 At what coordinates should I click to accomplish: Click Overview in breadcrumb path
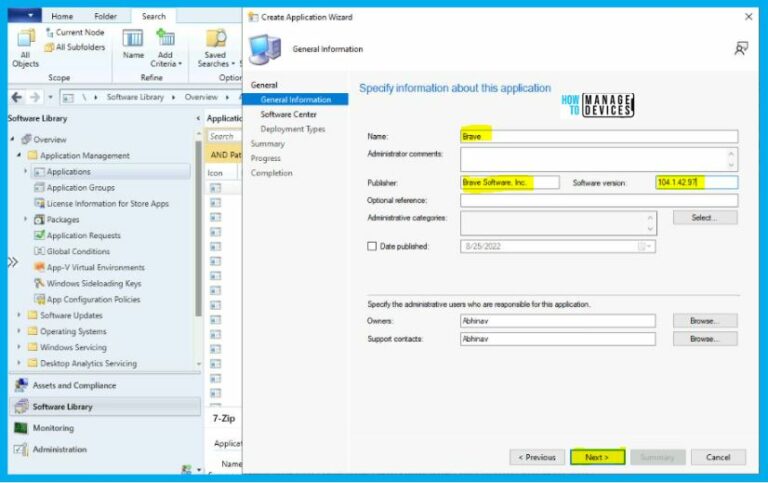click(x=201, y=97)
